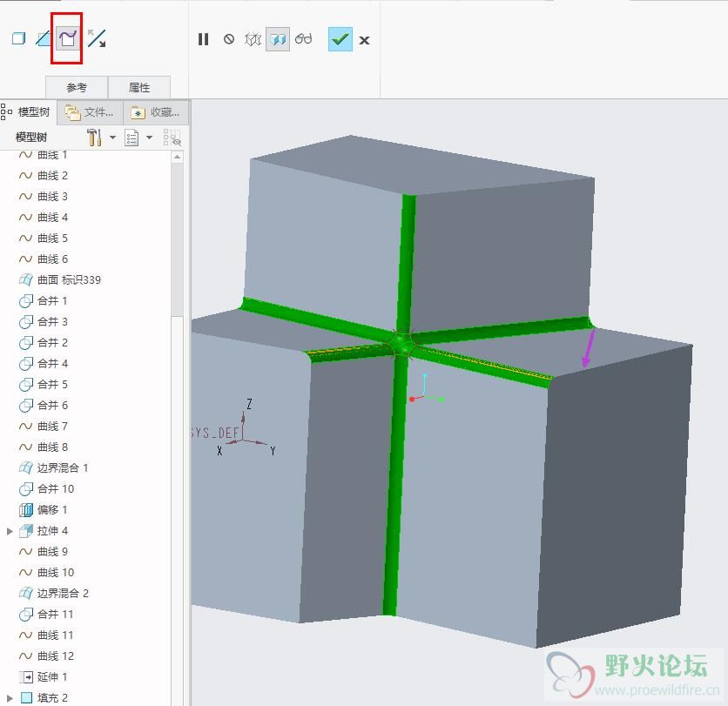The height and width of the screenshot is (706, 728).
Task: Pause the feature tool
Action: (x=204, y=39)
